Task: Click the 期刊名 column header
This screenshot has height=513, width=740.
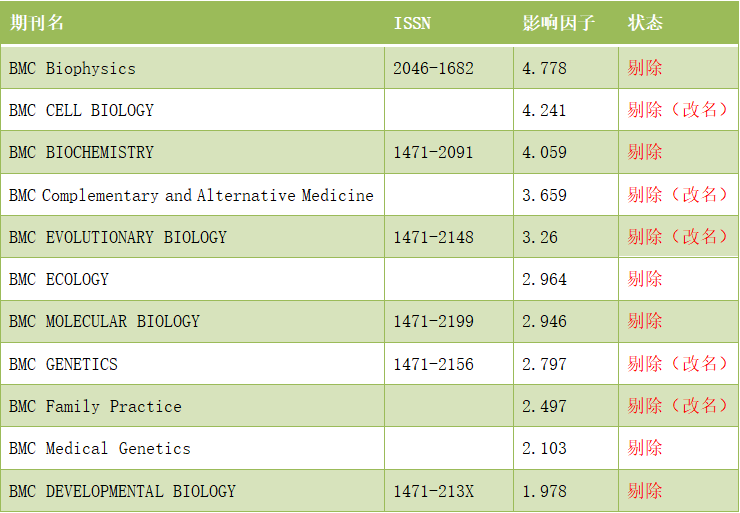Action: [x=37, y=23]
